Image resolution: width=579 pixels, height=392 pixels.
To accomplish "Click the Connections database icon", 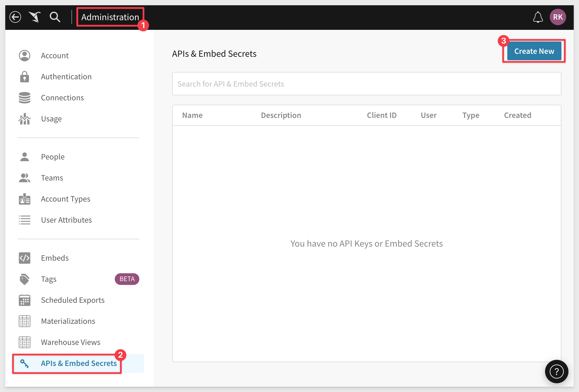I will click(25, 98).
